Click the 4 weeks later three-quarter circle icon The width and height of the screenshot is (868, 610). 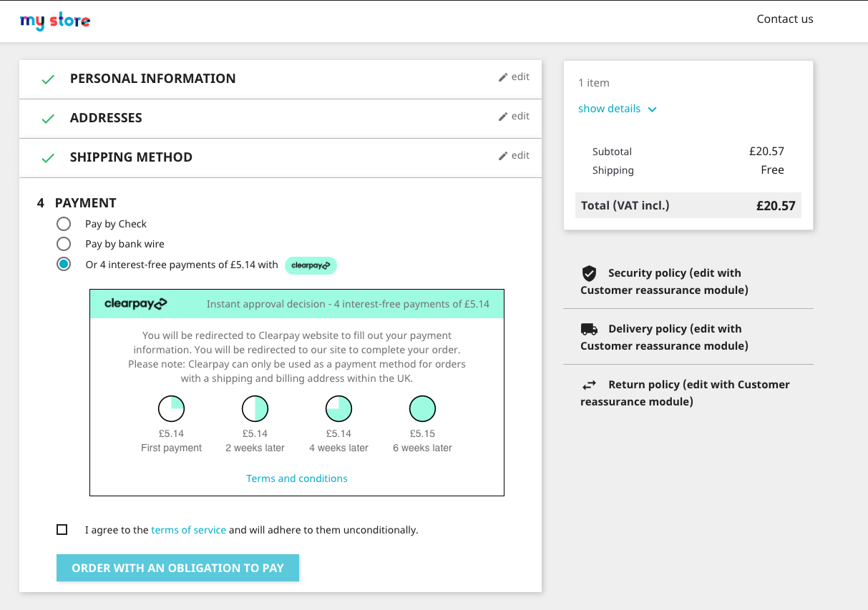[338, 408]
